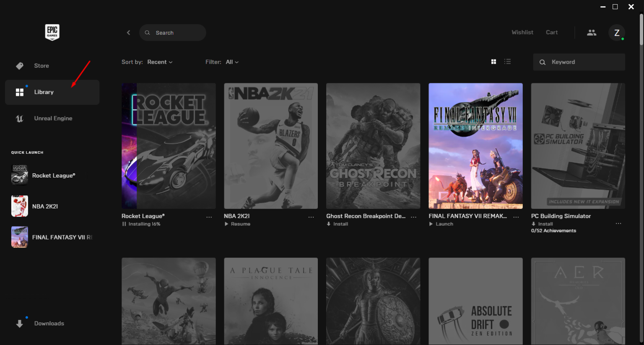This screenshot has height=345, width=644.
Task: Select Final Fantasy VII Remake cover art
Action: pos(475,146)
